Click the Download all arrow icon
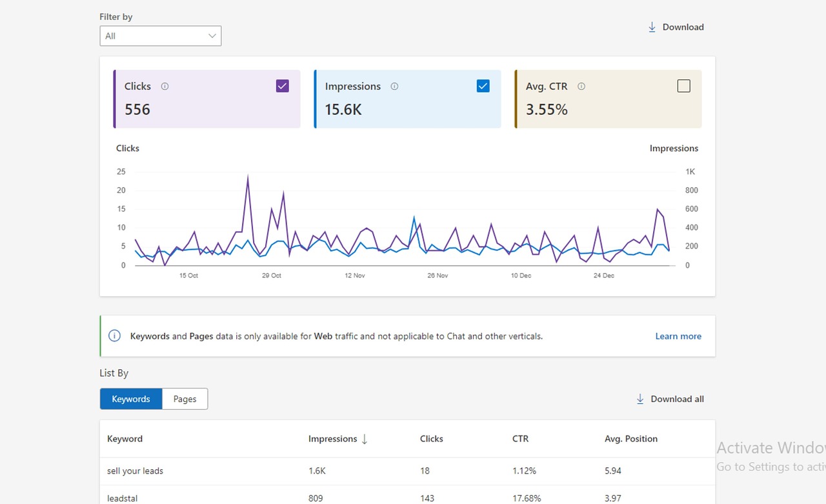 tap(640, 399)
